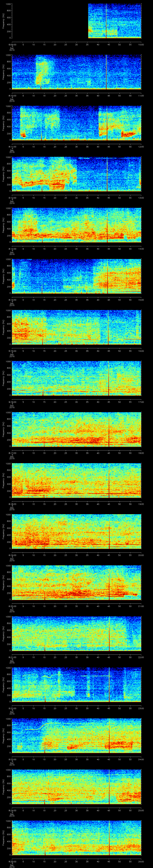Click 'Frequency (Hz)' axis title of the 8:13:00 panel
The width and height of the screenshot is (153, 868).
coord(3,225)
